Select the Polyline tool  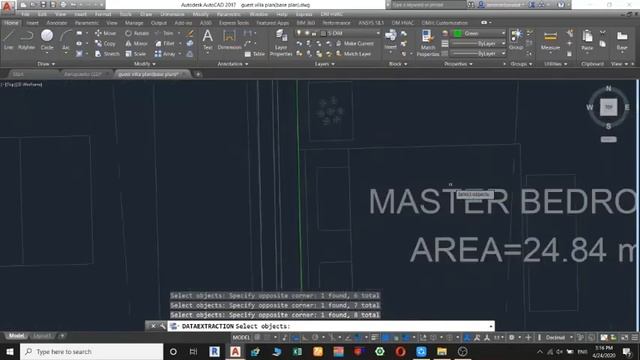[x=27, y=40]
